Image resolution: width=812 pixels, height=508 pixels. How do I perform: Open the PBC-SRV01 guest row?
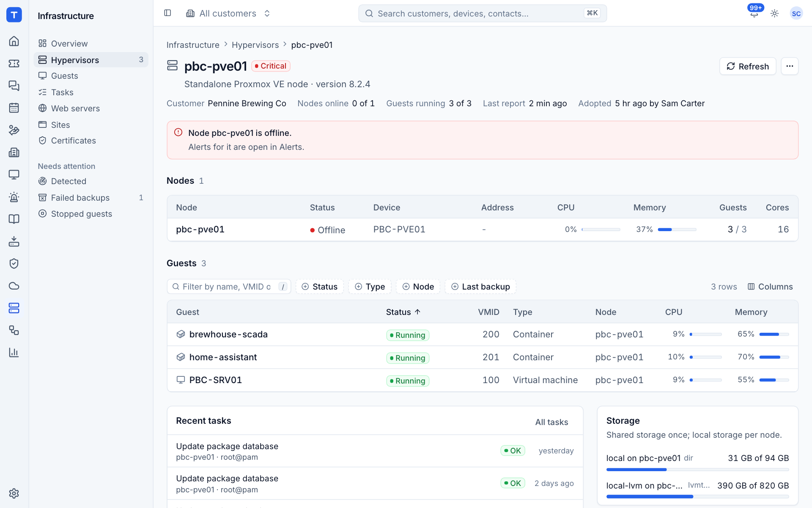[483, 380]
